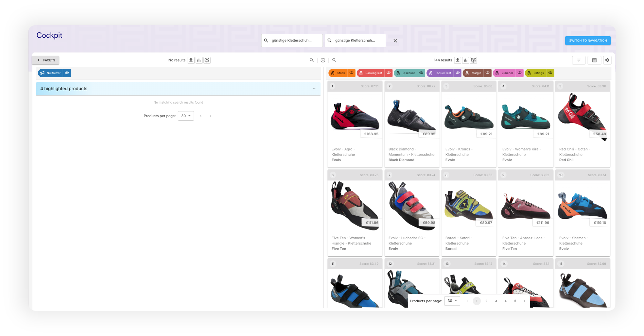Open left Products per page dropdown
Viewport: 644px width, 336px height.
[x=186, y=116]
